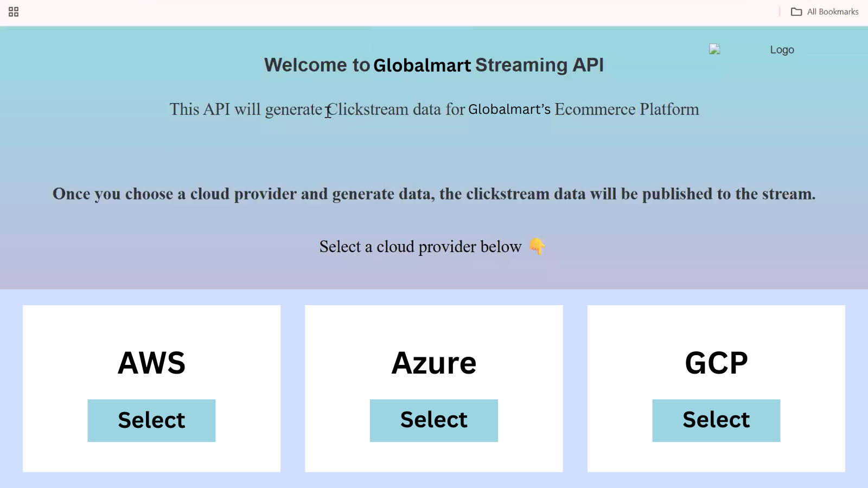Open the All Bookmarks label

coord(832,12)
